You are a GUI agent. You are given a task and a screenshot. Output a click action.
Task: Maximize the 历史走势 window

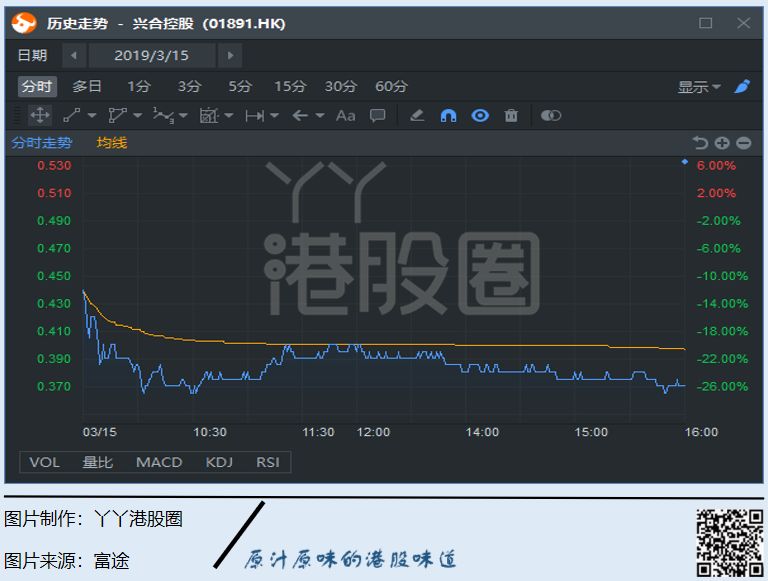point(705,23)
